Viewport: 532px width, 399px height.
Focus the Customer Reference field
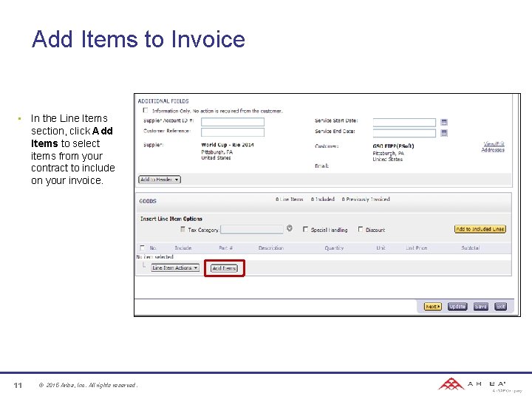[233, 132]
